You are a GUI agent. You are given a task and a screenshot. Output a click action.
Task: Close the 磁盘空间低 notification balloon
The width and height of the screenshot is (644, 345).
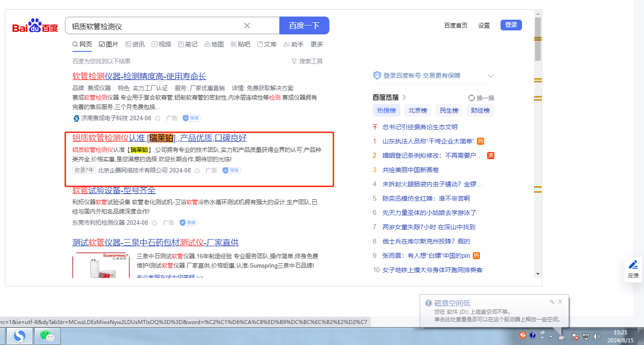560,302
